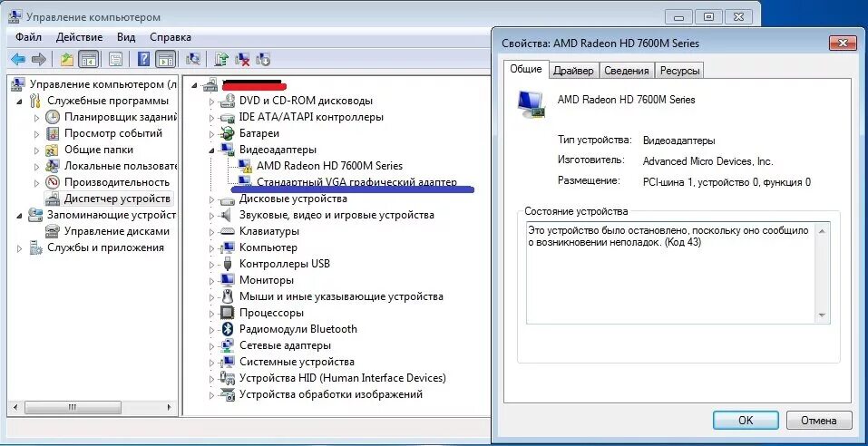Click the Клавиатуры category icon
This screenshot has width=868, height=446.
pos(228,231)
